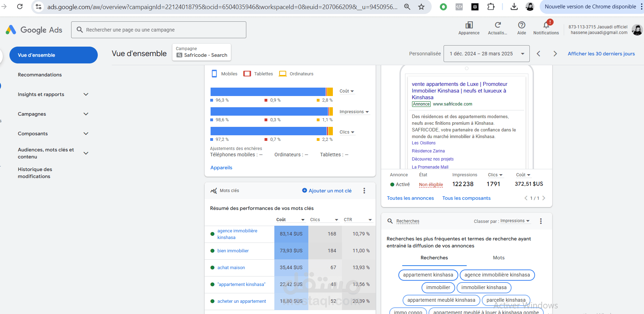This screenshot has height=314, width=644.
Task: Toggle the Tablettes legend item
Action: click(x=258, y=74)
